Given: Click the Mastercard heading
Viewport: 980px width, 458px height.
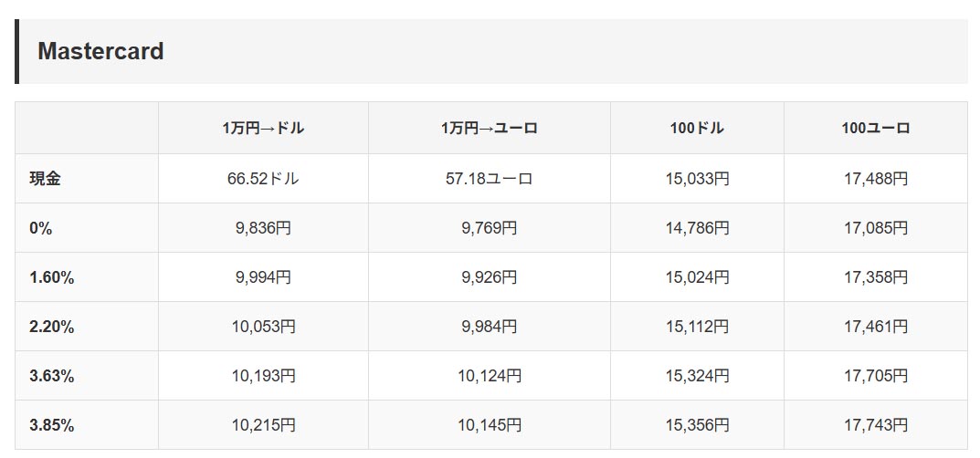Looking at the screenshot, I should pyautogui.click(x=100, y=52).
